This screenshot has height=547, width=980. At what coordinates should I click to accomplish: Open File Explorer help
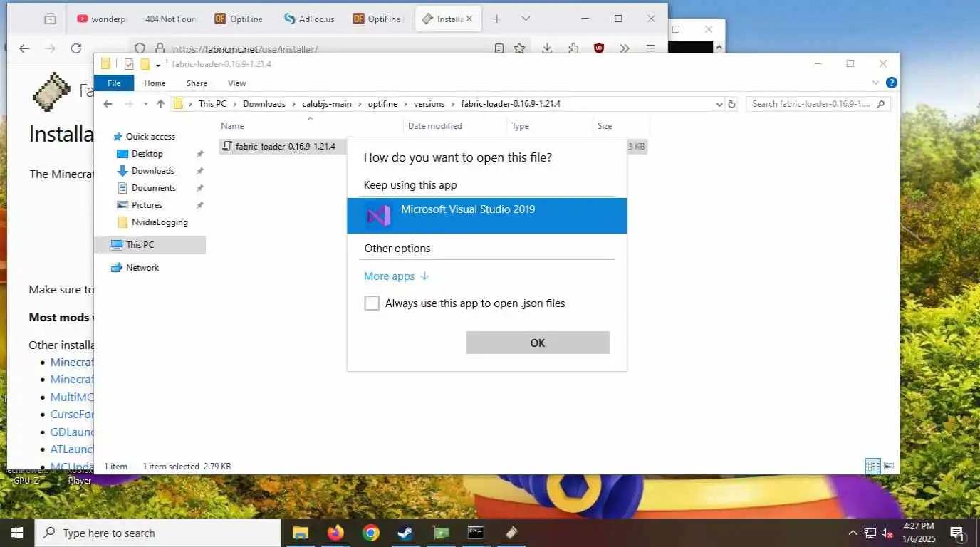(891, 83)
